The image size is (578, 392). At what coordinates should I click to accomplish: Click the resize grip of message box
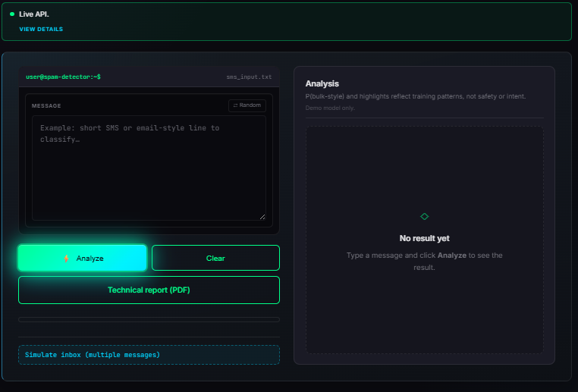[262, 217]
